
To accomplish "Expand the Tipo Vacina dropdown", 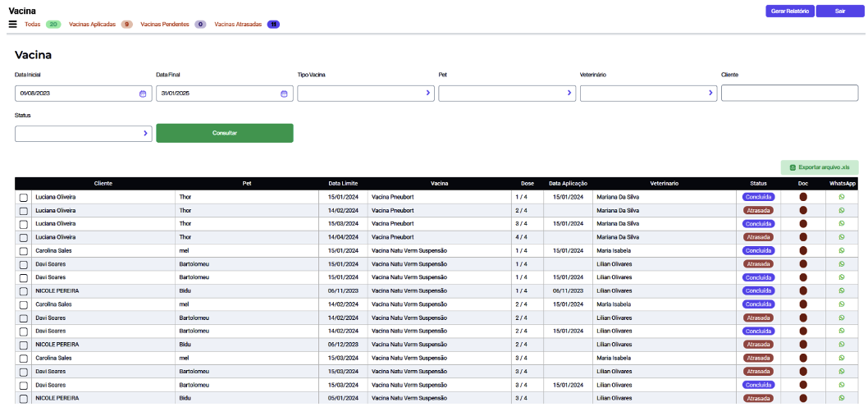I will coord(365,94).
